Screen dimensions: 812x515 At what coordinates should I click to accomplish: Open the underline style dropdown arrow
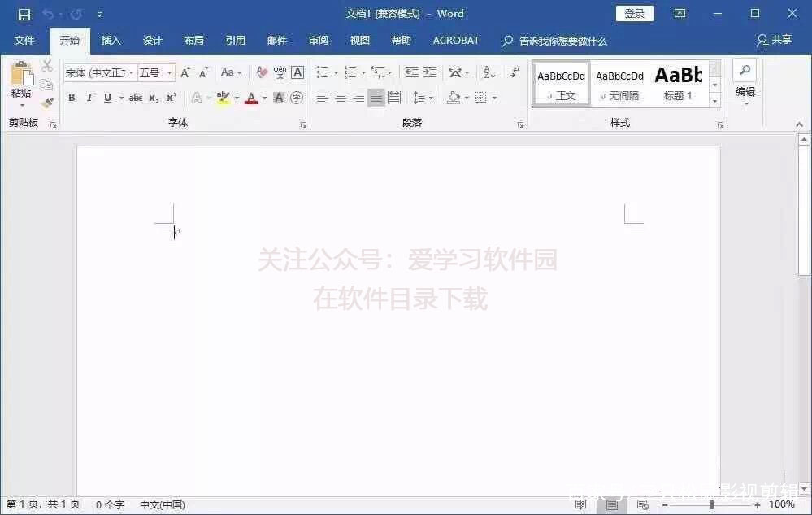click(121, 98)
